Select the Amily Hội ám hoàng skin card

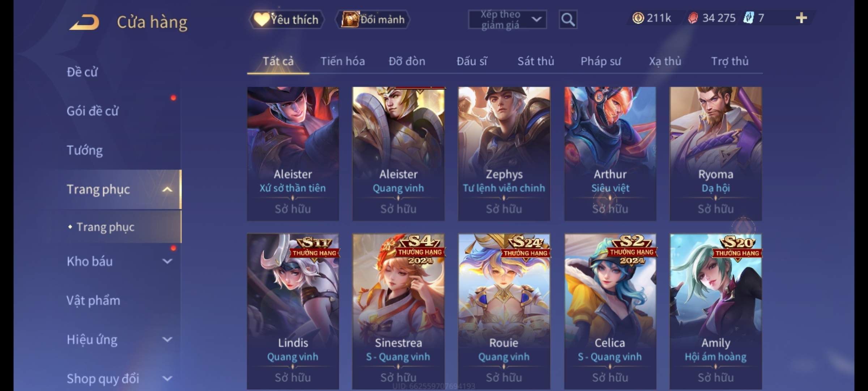coord(716,311)
